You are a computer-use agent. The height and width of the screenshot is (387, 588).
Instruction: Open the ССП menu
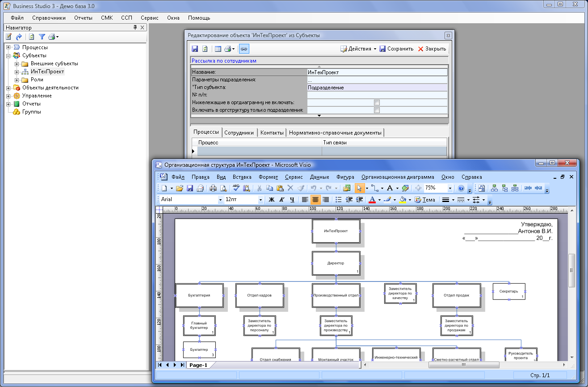[x=126, y=18]
